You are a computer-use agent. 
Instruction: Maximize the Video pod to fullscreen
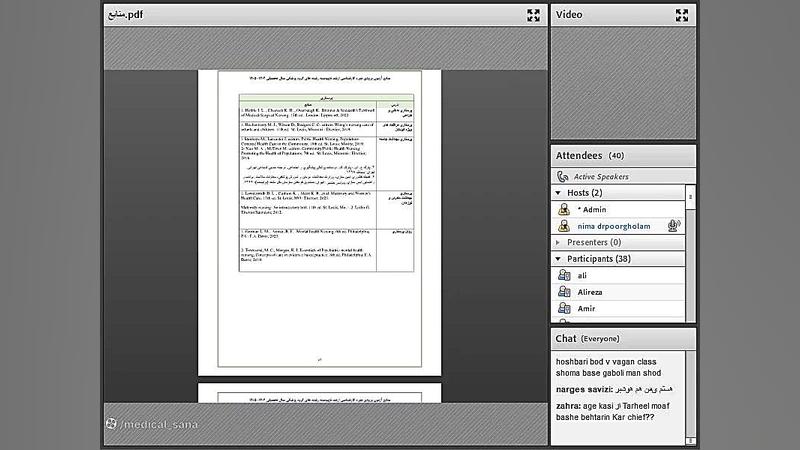[682, 15]
